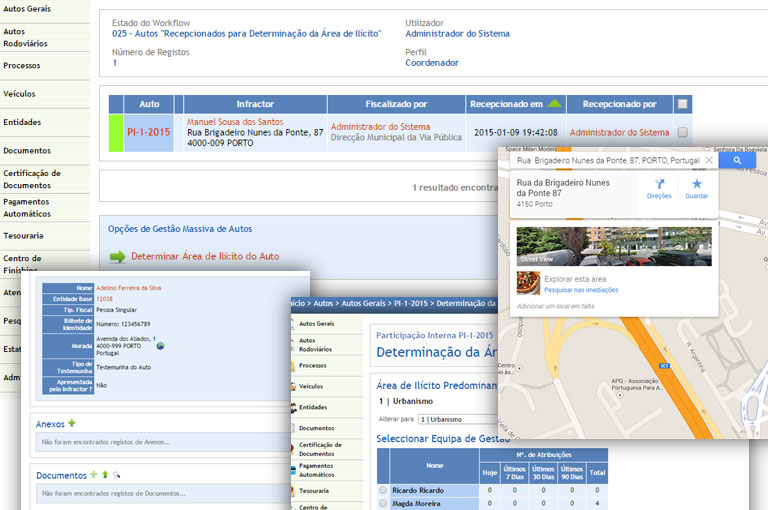Open the Street View photo thumbnail
Viewport: 768px width, 510px height.
(614, 246)
